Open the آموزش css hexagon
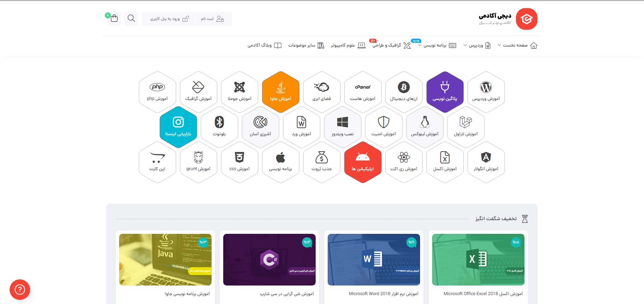The image size is (644, 304). coord(239,162)
